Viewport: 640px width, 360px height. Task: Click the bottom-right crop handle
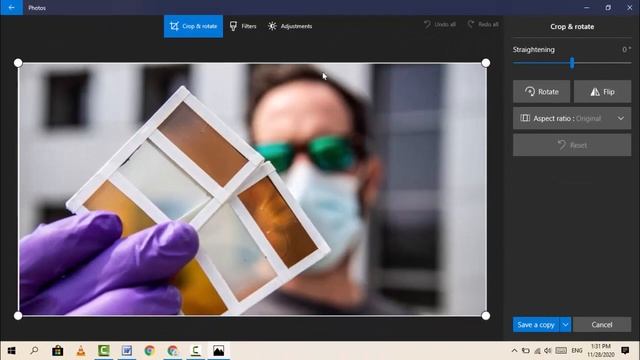[486, 316]
